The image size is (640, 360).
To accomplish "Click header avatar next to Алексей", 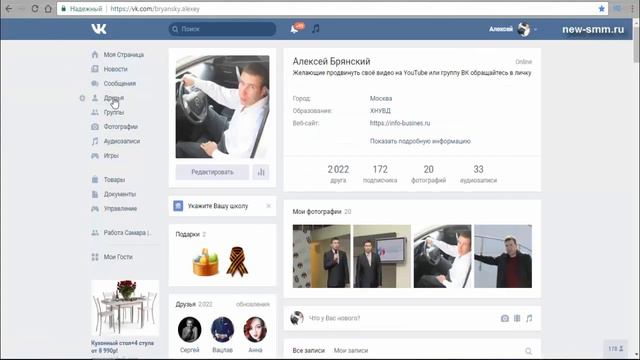I will click(524, 29).
